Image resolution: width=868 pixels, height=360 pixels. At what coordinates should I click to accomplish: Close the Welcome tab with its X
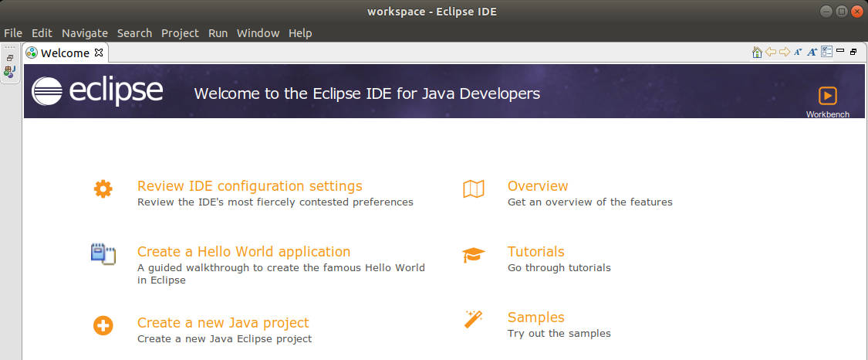[x=99, y=53]
